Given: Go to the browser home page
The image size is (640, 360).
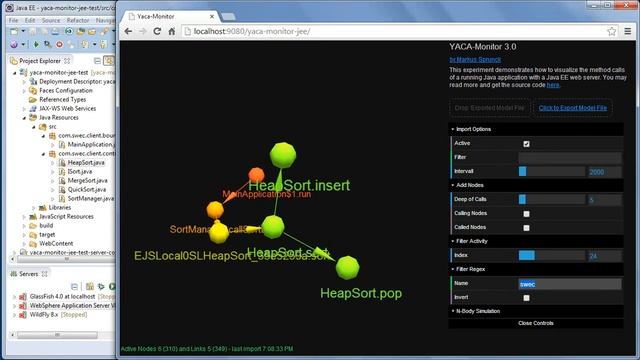Looking at the screenshot, I should click(172, 31).
